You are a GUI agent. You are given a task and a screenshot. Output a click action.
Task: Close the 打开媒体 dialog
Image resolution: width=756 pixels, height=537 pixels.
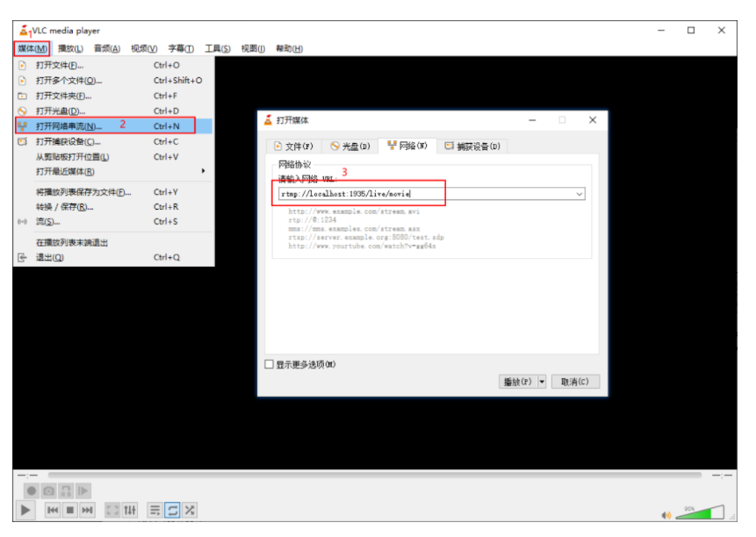[593, 120]
